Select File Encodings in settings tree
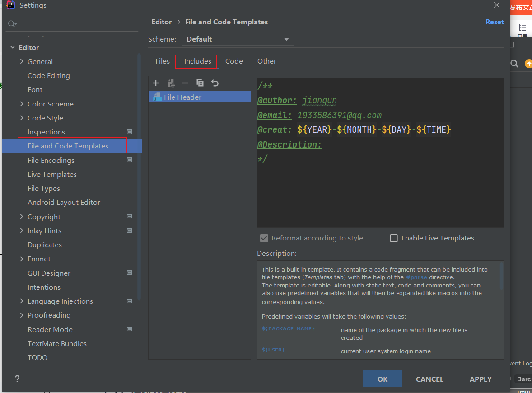 [51, 160]
